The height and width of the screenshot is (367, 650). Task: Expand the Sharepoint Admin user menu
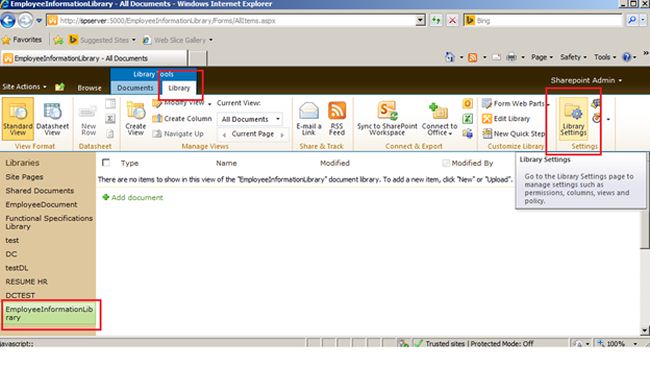point(586,80)
